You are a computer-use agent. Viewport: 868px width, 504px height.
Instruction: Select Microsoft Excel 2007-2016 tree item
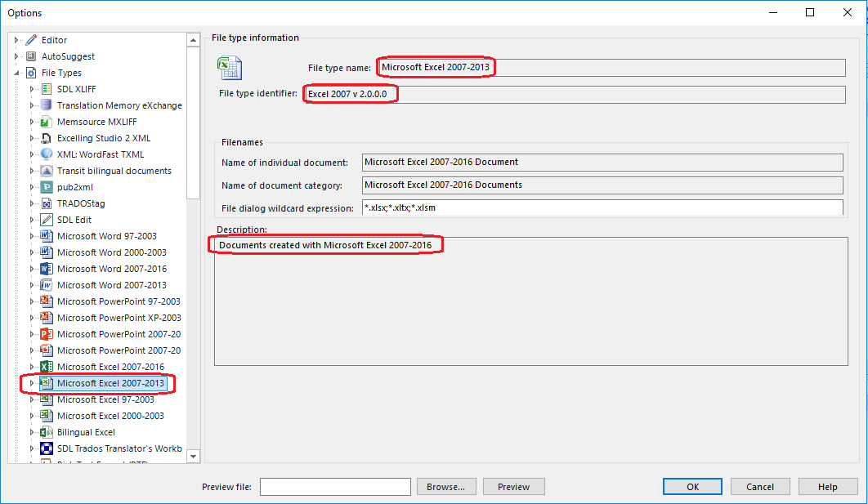click(110, 366)
